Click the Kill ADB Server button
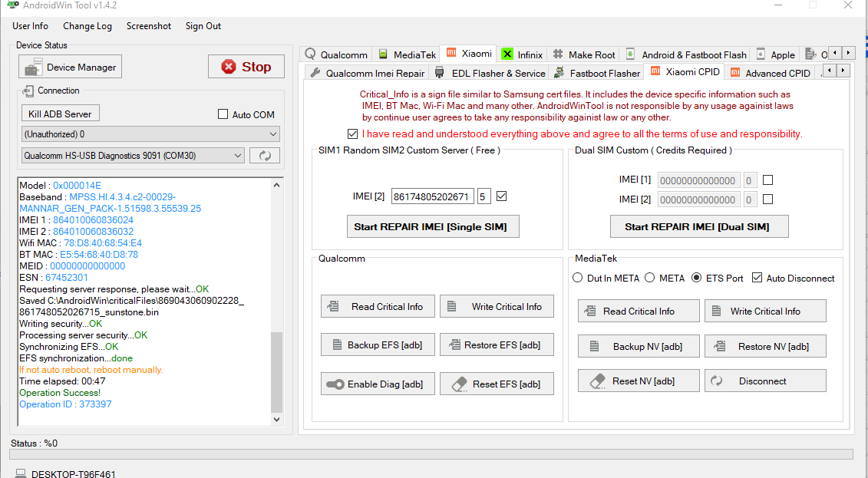The image size is (868, 478). [61, 114]
